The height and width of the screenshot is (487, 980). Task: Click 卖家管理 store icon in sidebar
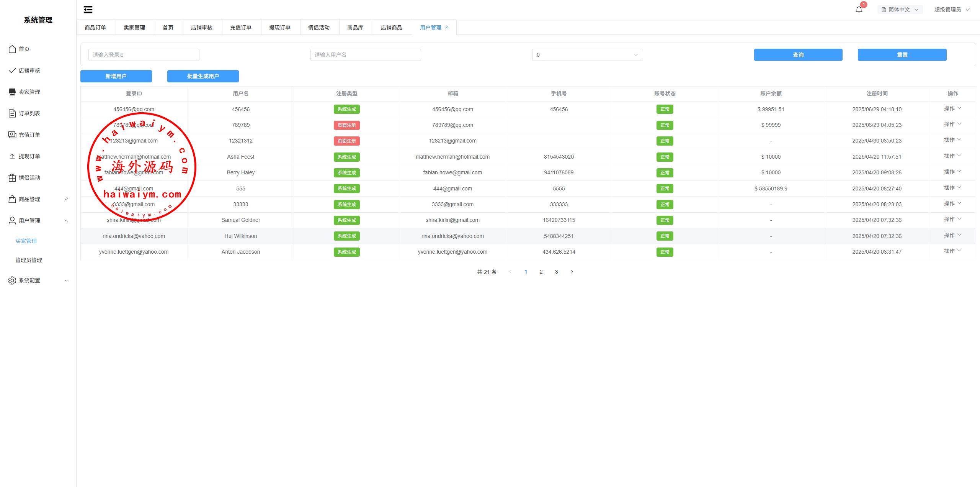12,92
